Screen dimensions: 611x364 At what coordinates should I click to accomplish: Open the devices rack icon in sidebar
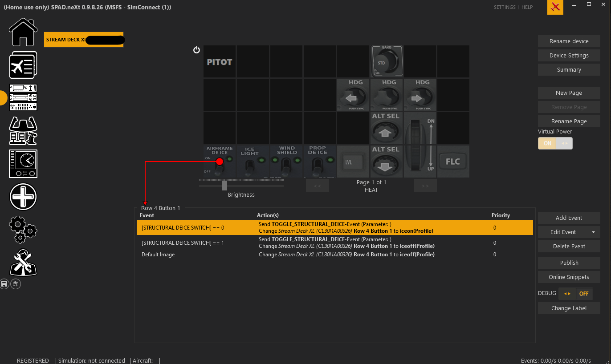pos(23,97)
